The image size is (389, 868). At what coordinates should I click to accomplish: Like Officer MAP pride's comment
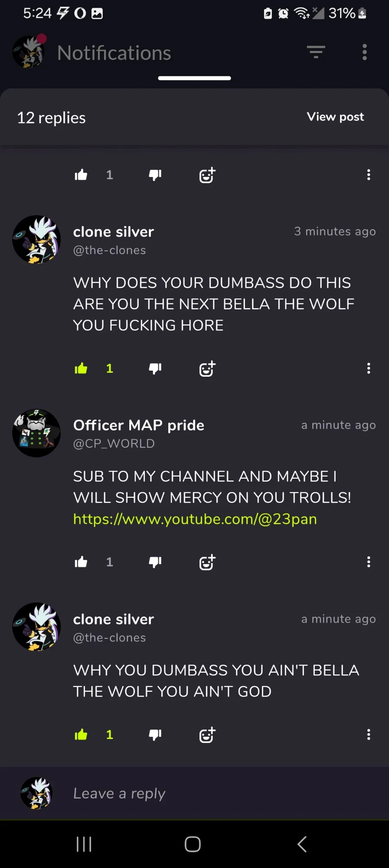click(x=81, y=562)
